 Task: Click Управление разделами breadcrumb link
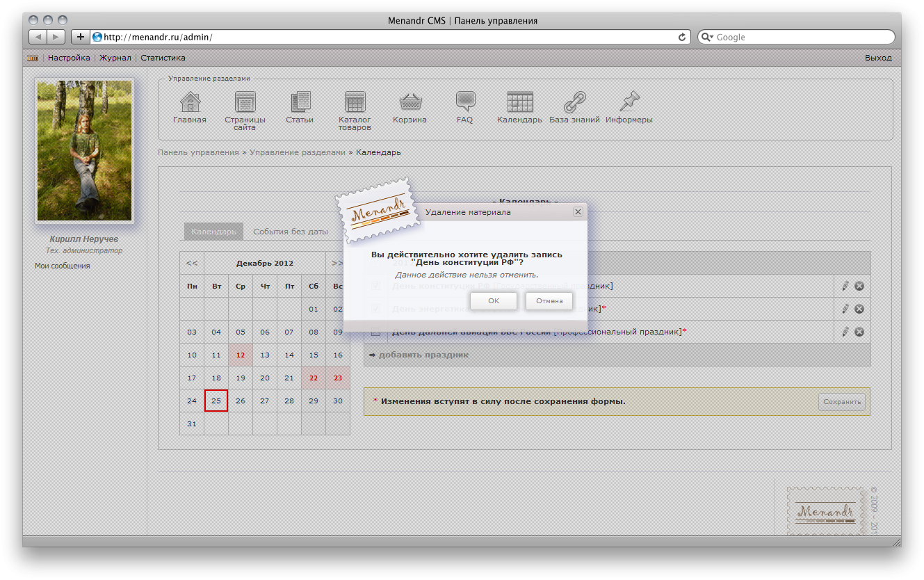(x=298, y=152)
